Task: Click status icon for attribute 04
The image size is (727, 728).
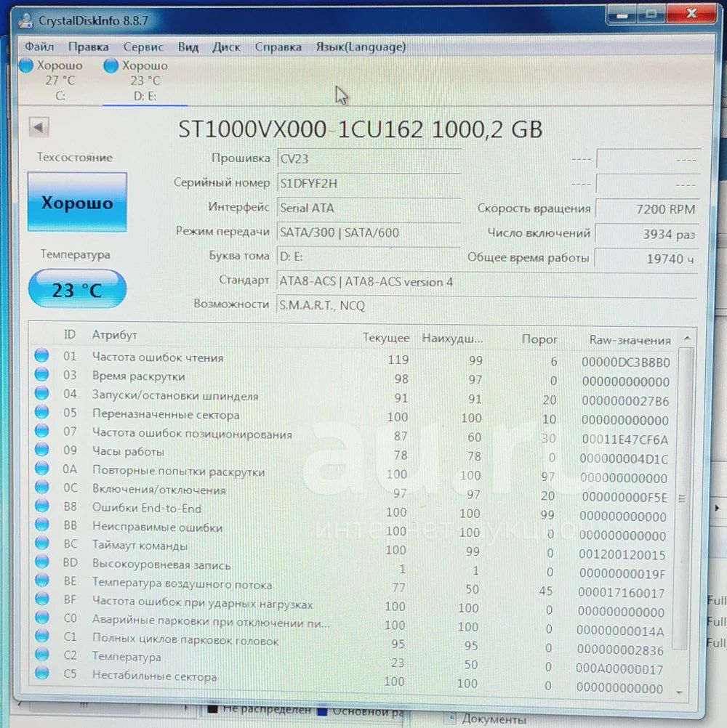Action: [42, 393]
